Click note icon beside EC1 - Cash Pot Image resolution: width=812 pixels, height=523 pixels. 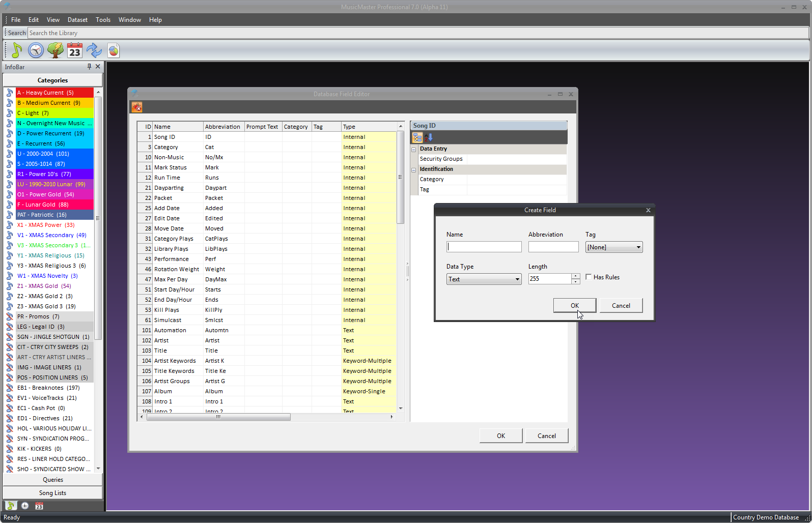tap(10, 408)
